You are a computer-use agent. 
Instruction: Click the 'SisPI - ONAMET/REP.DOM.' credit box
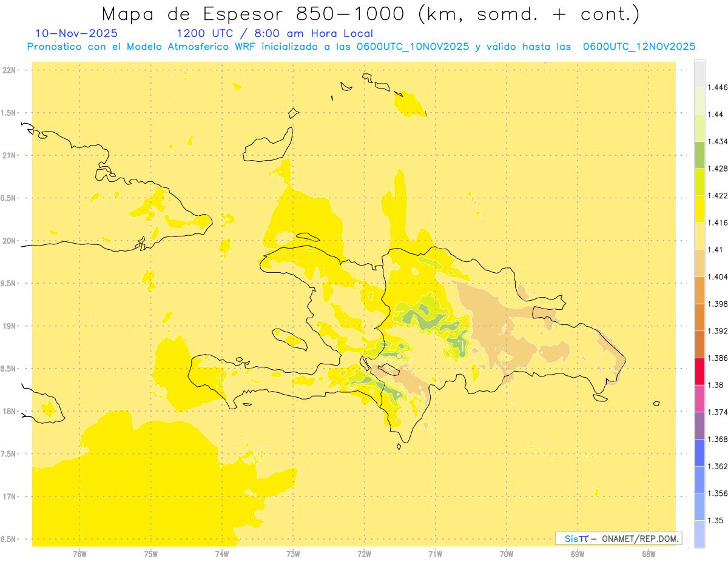point(619,538)
